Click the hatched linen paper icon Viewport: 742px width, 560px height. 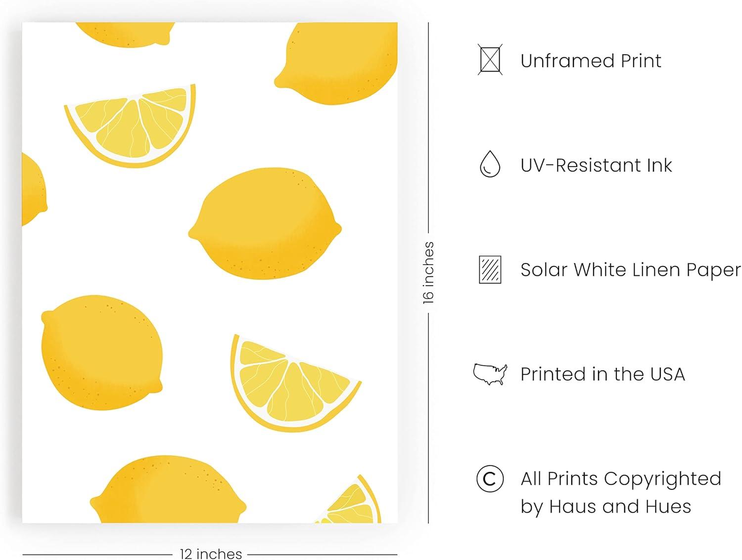click(490, 269)
